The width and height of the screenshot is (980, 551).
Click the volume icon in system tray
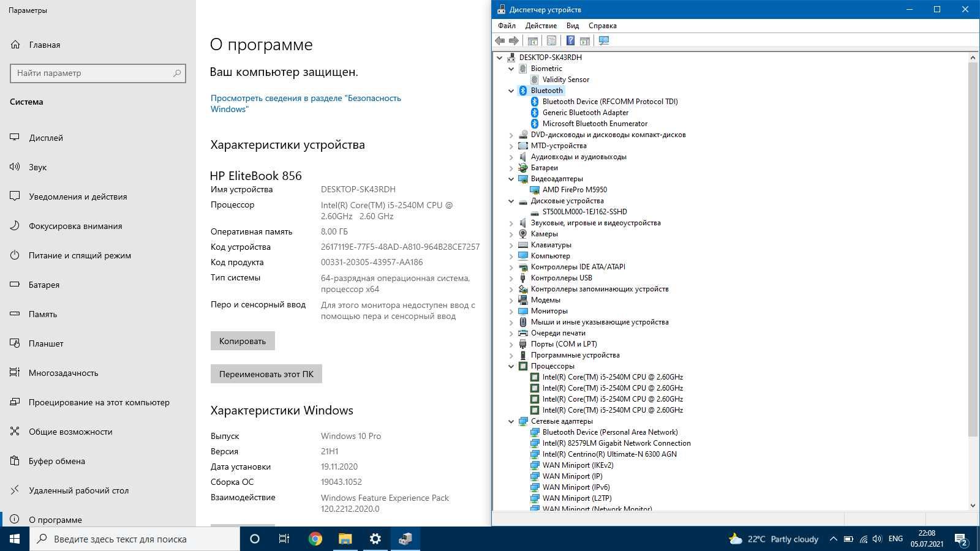[x=877, y=539]
